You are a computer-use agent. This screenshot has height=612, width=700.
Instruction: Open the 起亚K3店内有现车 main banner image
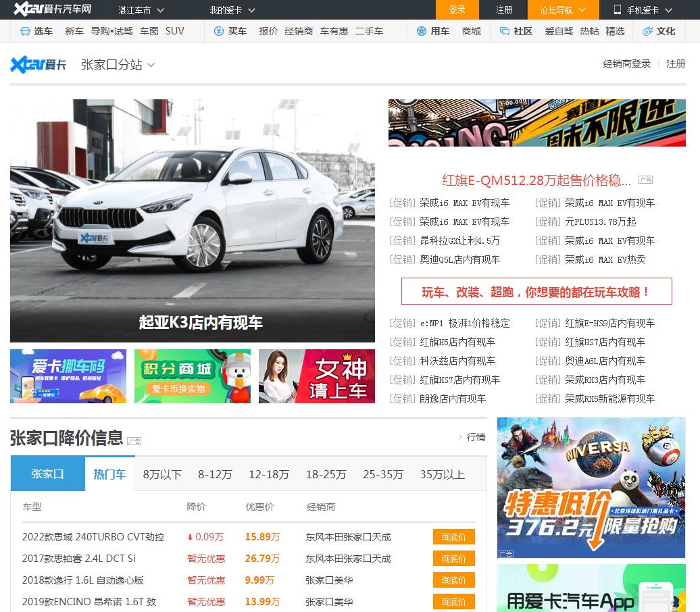tap(193, 220)
